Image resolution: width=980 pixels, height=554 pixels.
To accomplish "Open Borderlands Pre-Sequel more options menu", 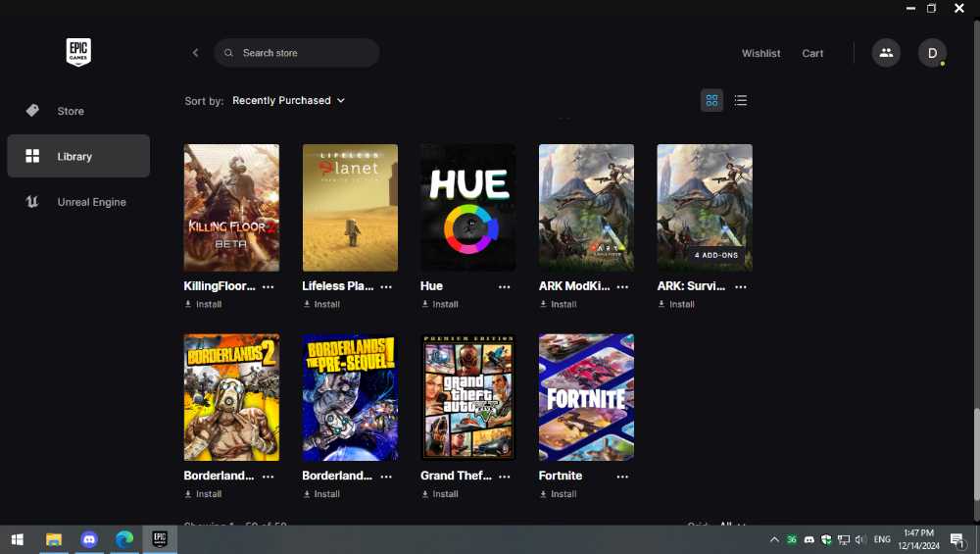I will 386,476.
